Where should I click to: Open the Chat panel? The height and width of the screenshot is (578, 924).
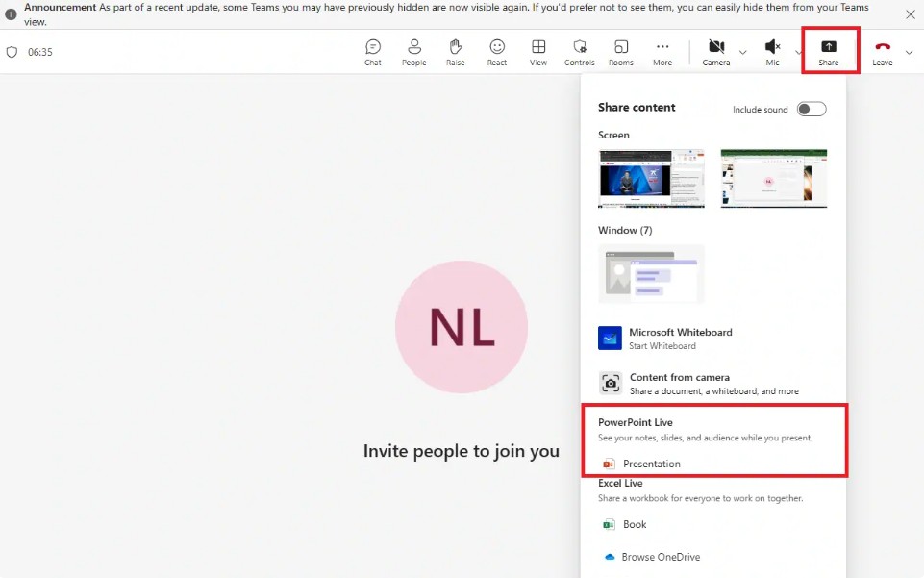(372, 52)
